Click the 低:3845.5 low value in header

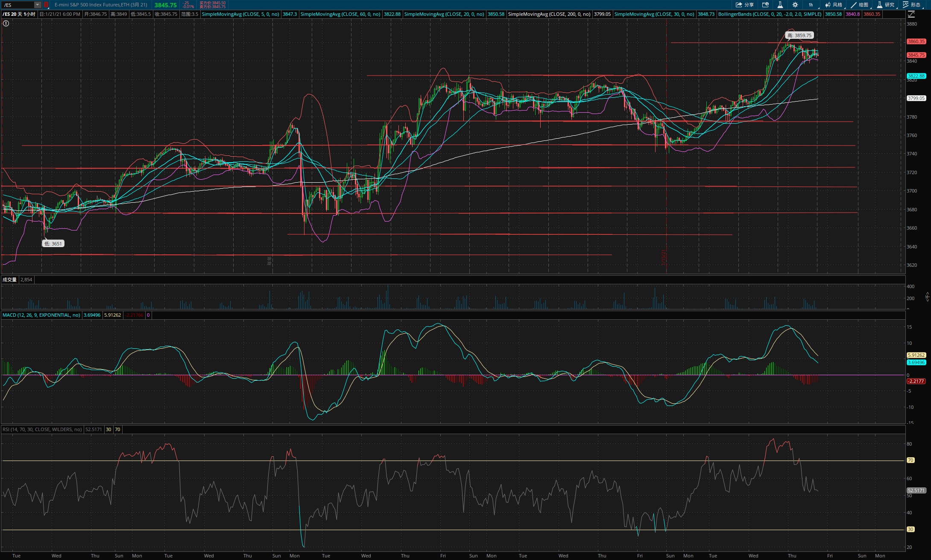(141, 14)
